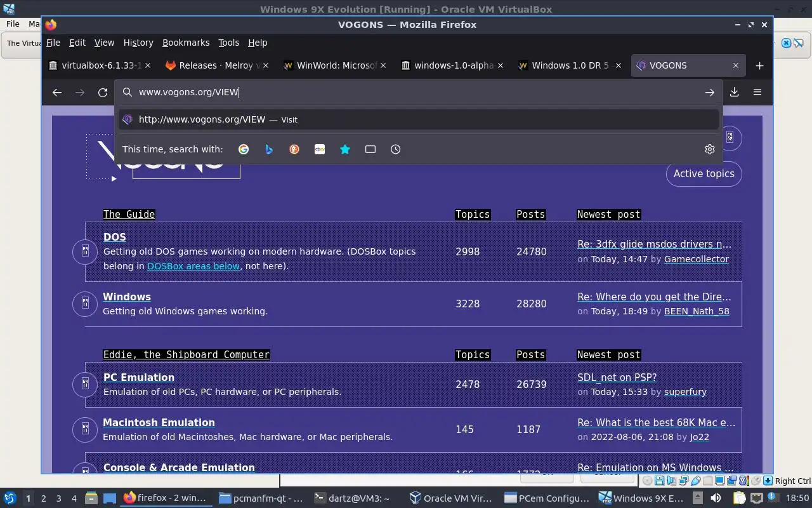Go back with the Firefox back arrow

click(x=57, y=92)
